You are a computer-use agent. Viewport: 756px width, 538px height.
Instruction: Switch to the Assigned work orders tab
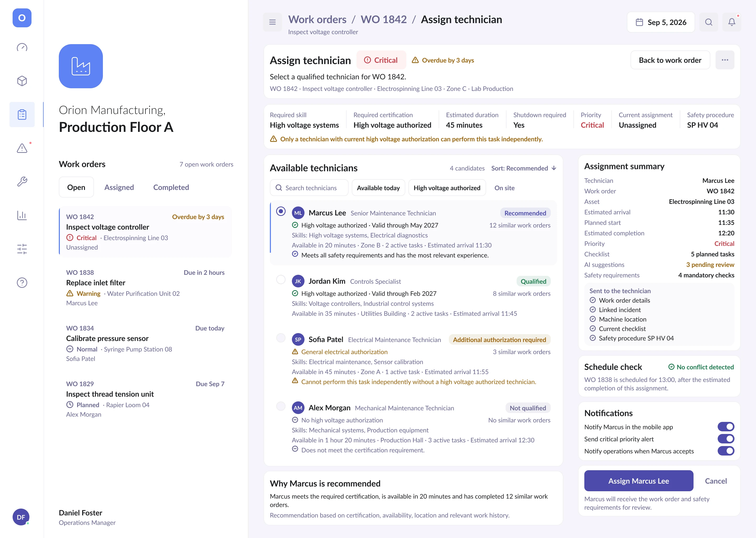pos(119,187)
